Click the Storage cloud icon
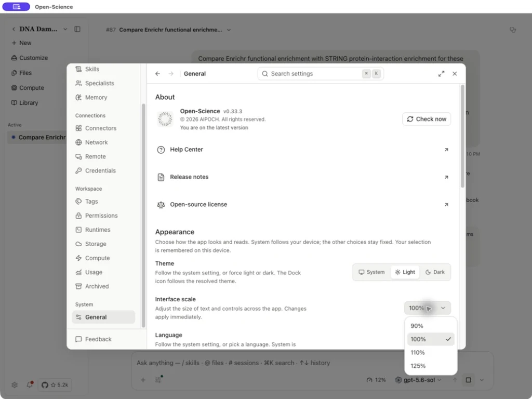 point(79,244)
